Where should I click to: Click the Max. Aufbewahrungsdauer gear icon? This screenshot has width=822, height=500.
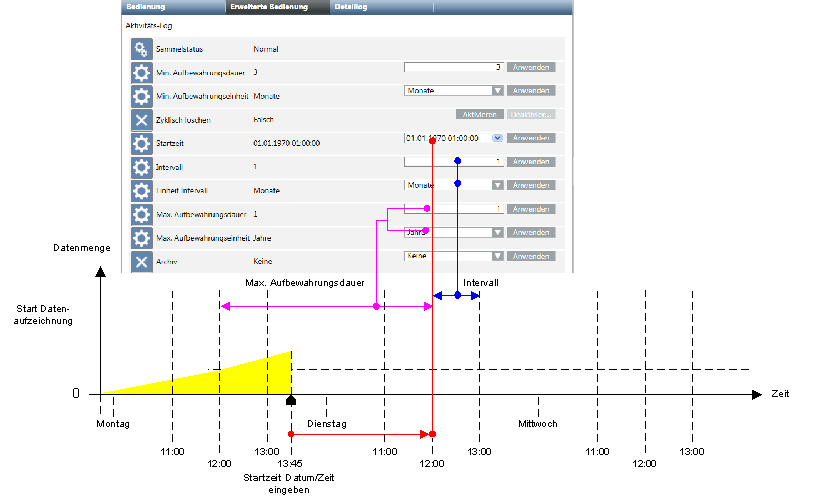[x=142, y=214]
